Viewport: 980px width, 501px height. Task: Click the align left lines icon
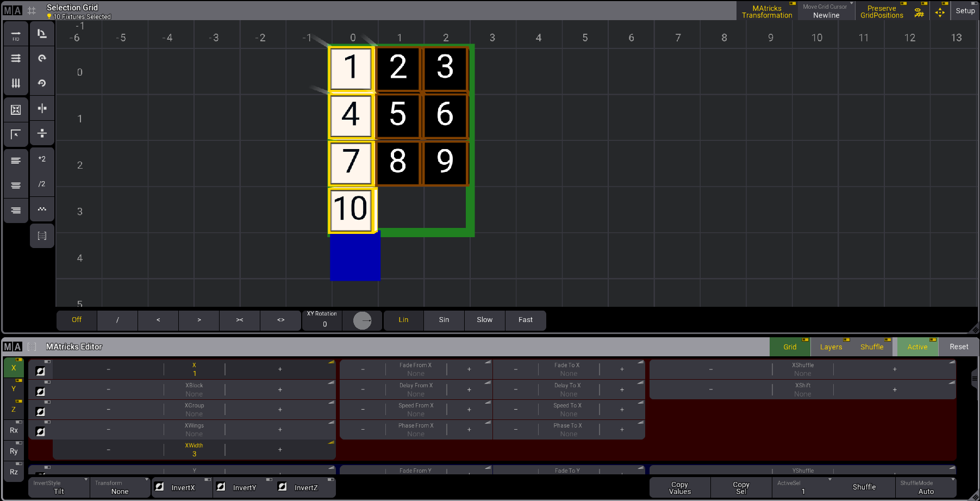[16, 160]
